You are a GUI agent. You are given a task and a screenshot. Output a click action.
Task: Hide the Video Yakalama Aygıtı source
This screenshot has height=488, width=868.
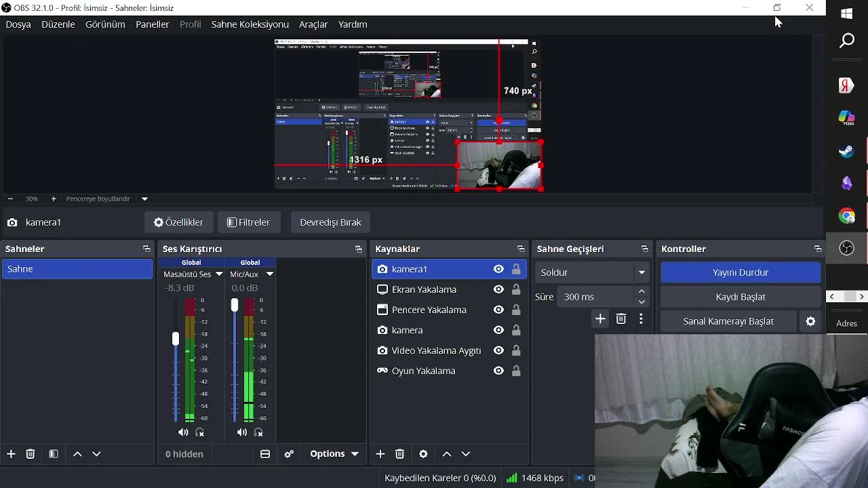point(498,350)
